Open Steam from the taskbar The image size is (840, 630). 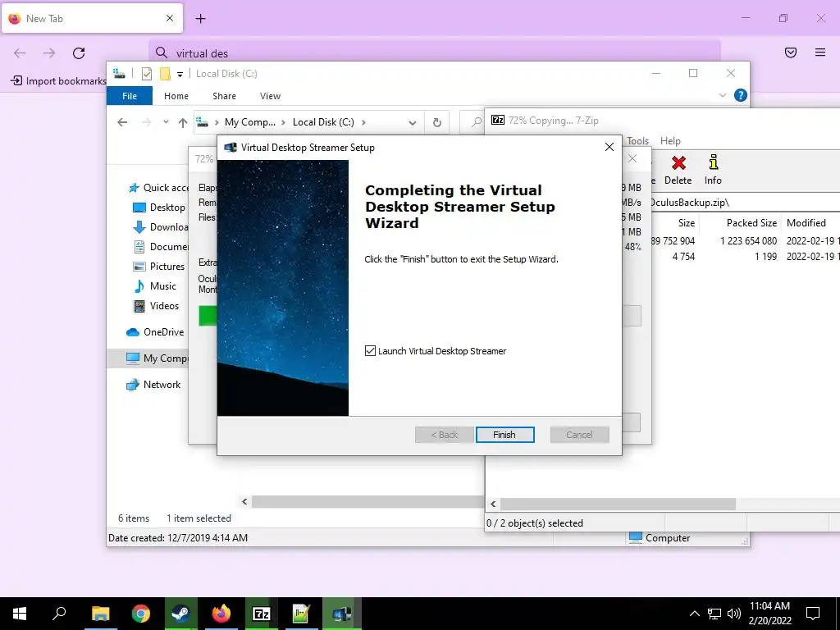click(180, 614)
